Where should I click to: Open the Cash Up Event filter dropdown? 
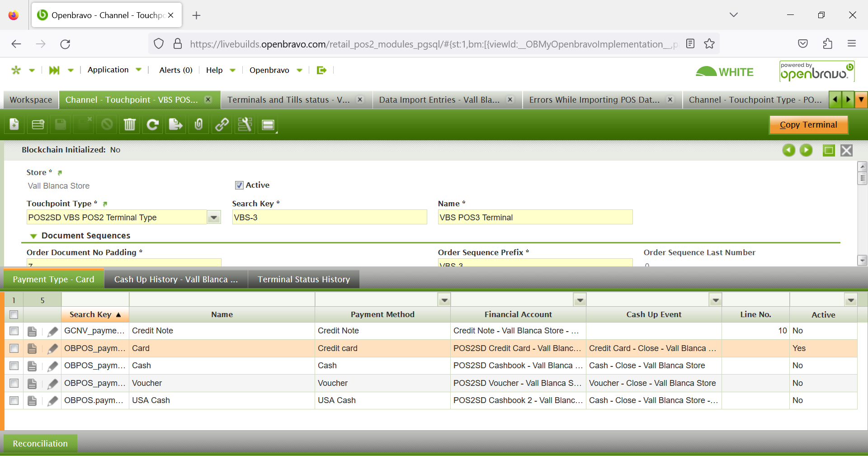tap(716, 300)
